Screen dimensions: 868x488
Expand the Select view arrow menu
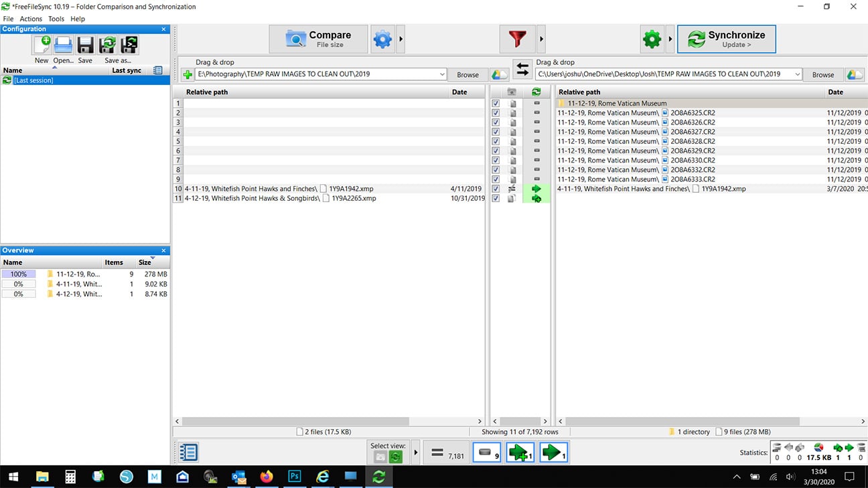tap(416, 453)
